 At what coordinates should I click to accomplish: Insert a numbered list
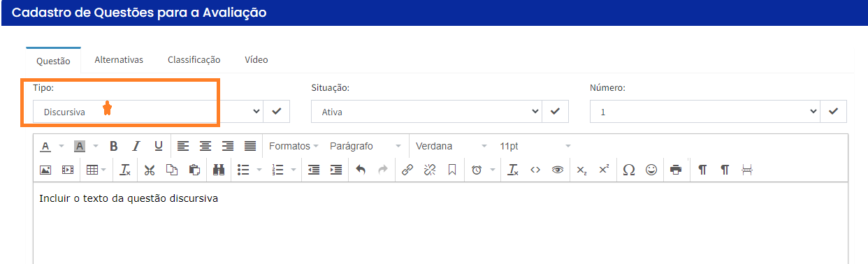pyautogui.click(x=277, y=170)
